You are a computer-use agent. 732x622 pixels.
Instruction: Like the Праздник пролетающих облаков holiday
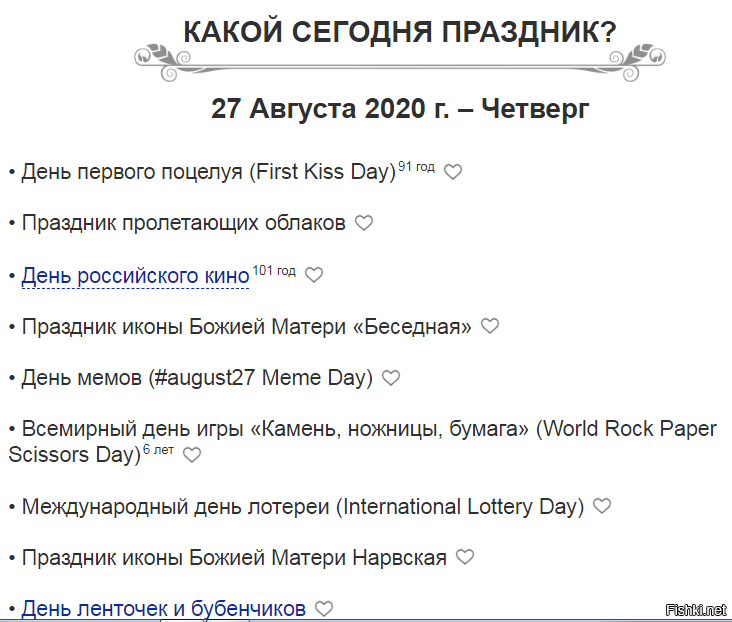[x=364, y=223]
